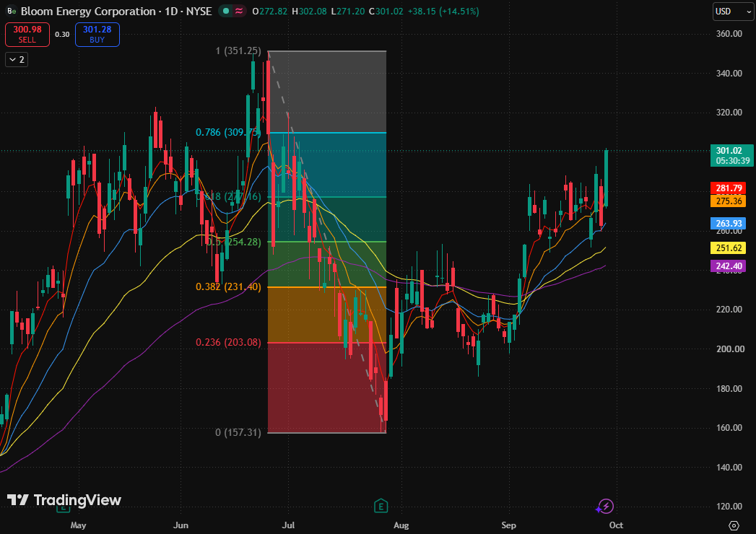Click the SELL 300.98 button

(x=27, y=34)
